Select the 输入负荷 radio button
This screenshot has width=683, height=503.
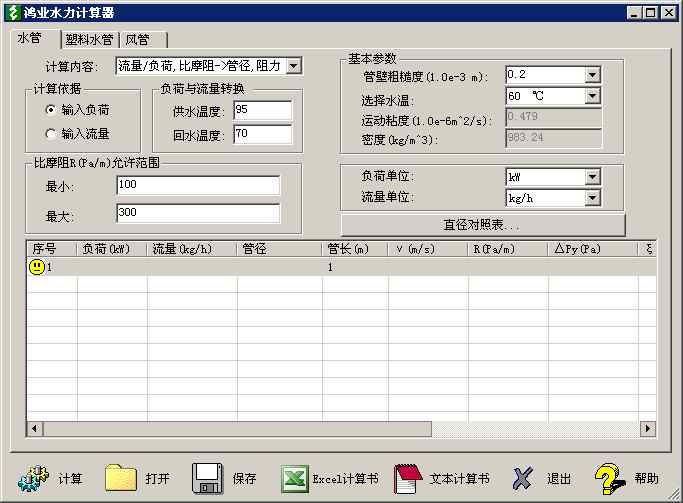point(51,110)
